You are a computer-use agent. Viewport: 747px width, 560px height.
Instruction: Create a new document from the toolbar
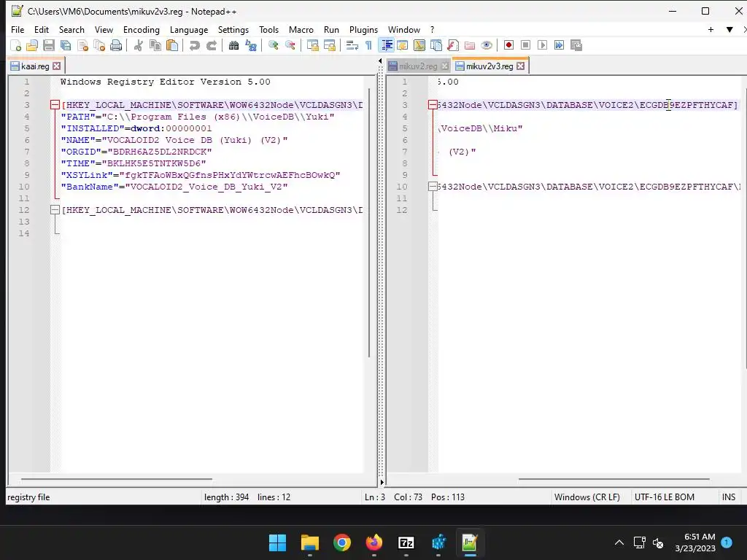click(16, 45)
